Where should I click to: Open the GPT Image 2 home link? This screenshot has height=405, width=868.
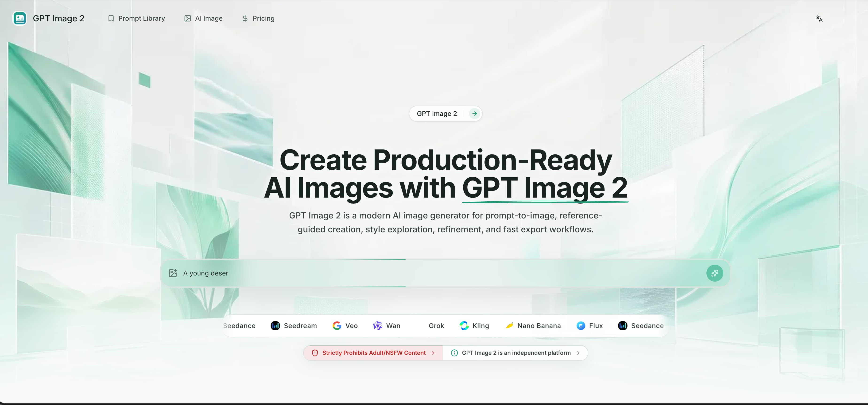(49, 18)
